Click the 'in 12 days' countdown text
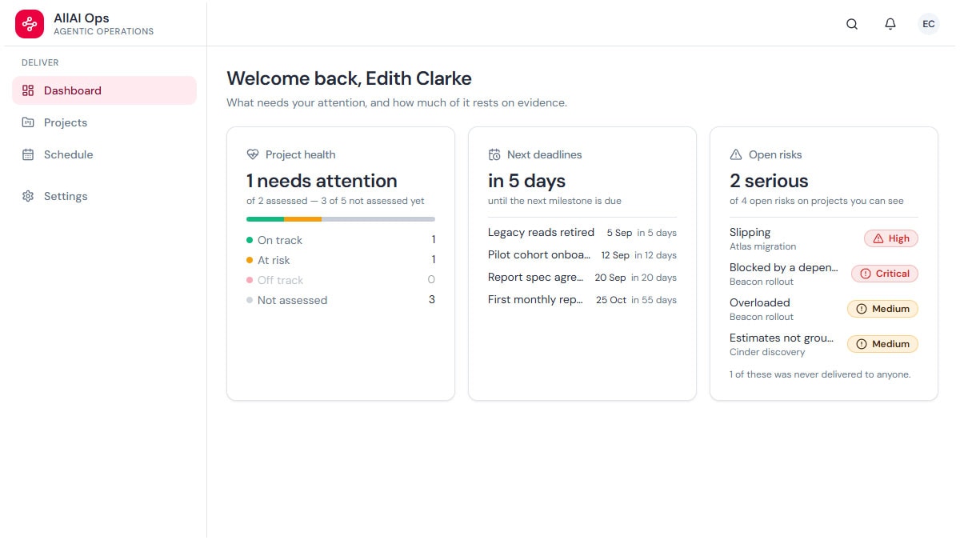This screenshot has height=560, width=960. tap(655, 255)
